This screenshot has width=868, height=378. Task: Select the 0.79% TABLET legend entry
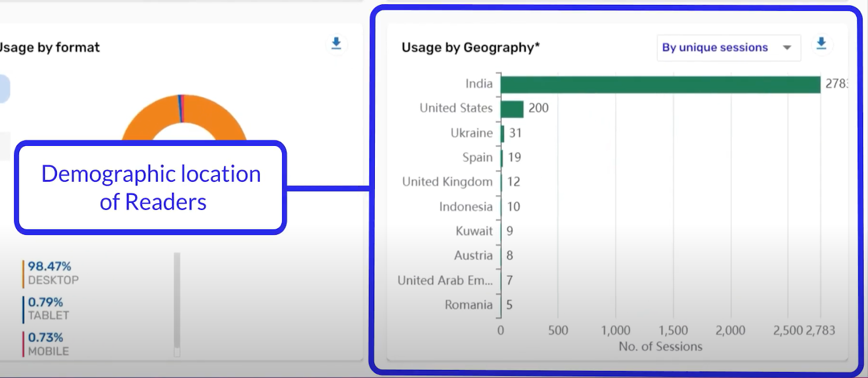[47, 309]
